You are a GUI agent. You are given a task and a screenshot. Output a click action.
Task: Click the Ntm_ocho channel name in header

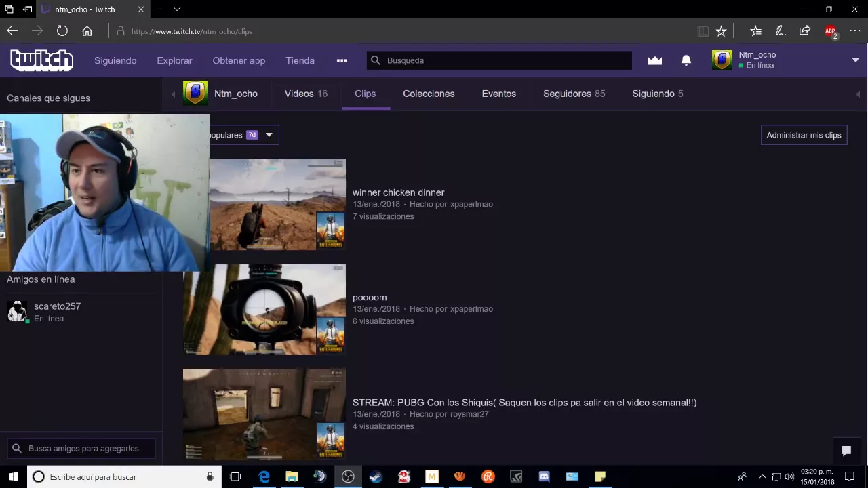235,94
